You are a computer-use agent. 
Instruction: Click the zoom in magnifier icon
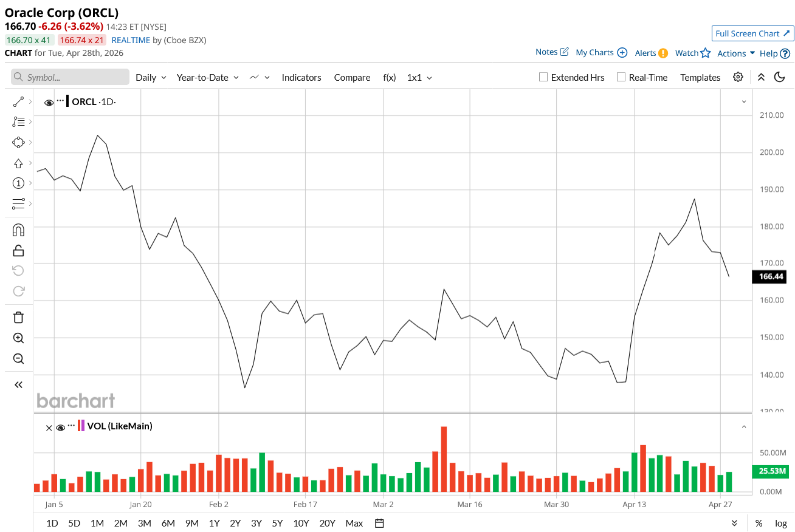18,338
